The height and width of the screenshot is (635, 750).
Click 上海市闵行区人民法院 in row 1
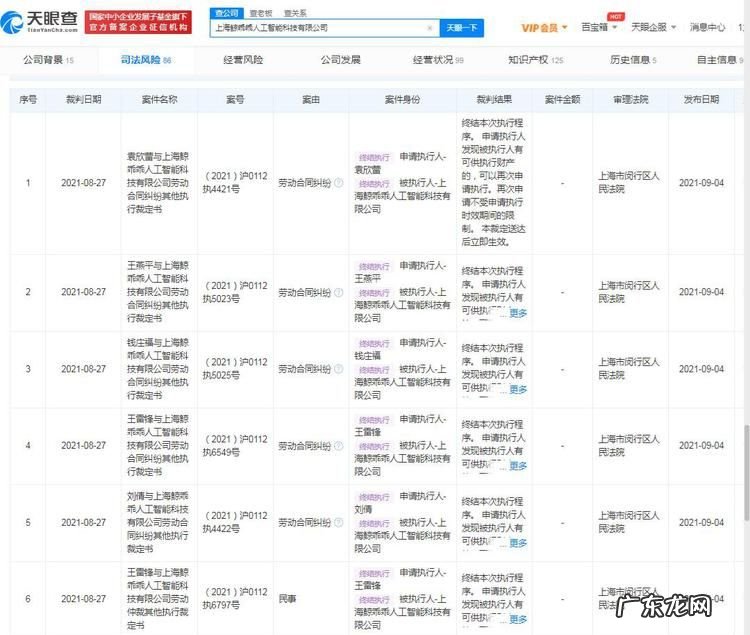(629, 183)
